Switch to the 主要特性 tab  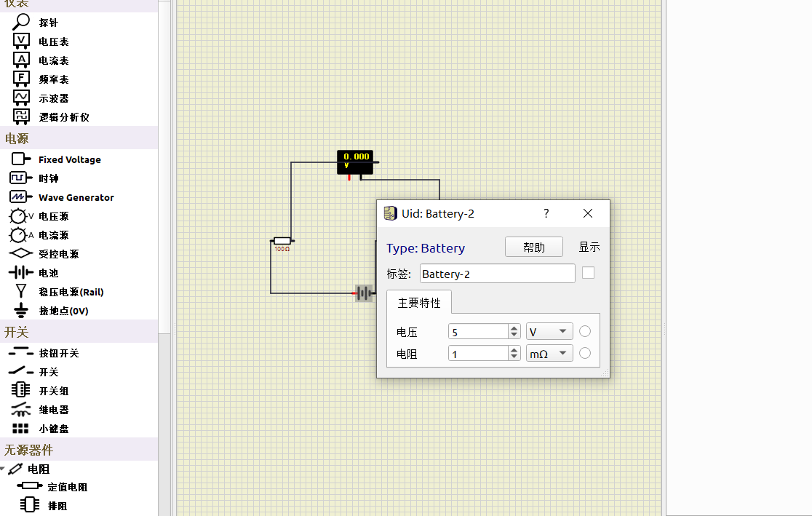[419, 303]
